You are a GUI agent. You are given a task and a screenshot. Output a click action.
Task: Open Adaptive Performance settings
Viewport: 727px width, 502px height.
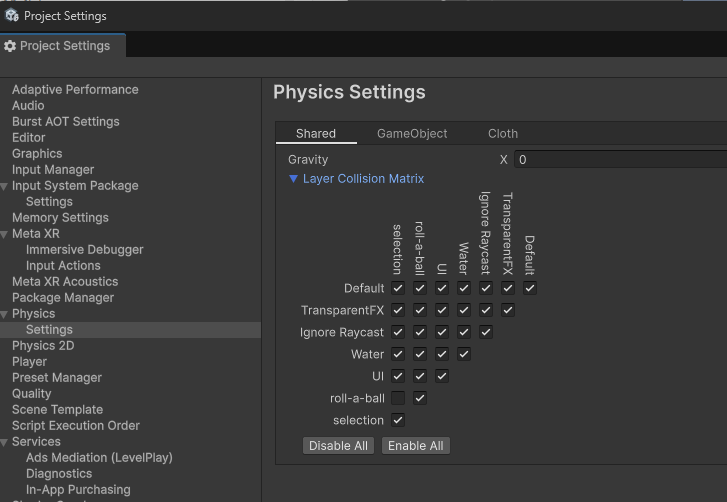75,89
